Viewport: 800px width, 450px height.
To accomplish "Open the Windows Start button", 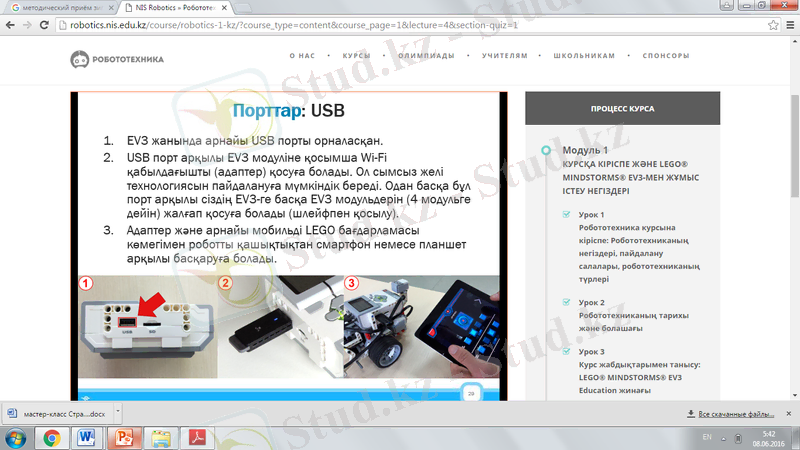I will tap(17, 437).
